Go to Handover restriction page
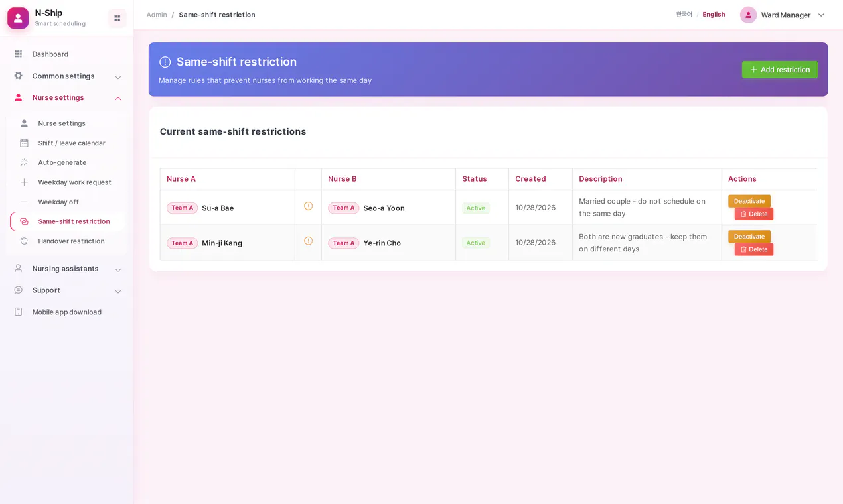This screenshot has width=843, height=504. tap(67, 241)
